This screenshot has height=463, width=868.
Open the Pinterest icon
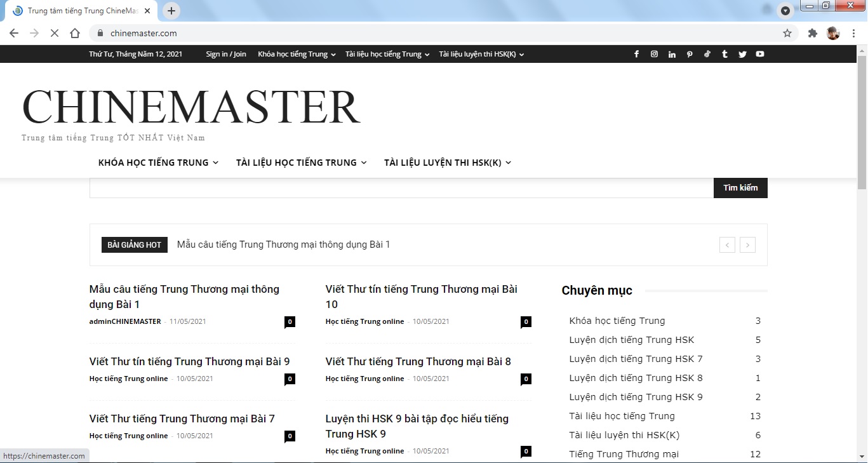690,54
